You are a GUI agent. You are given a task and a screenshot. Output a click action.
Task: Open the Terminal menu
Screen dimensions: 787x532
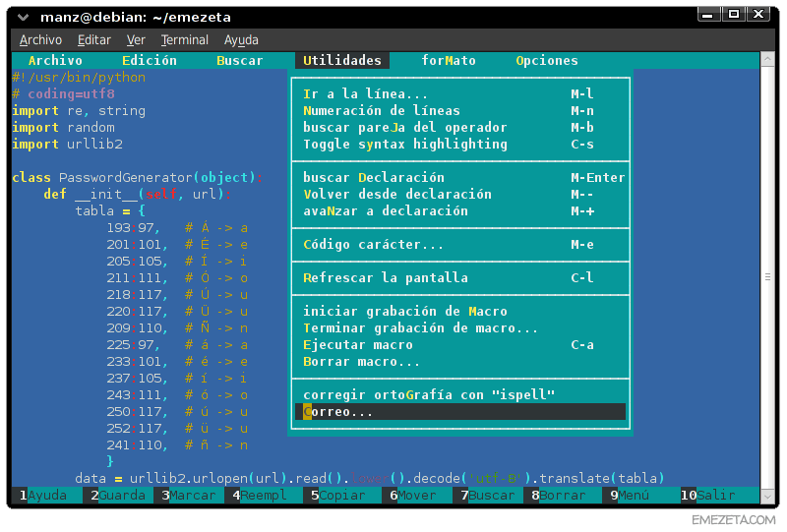coord(184,40)
